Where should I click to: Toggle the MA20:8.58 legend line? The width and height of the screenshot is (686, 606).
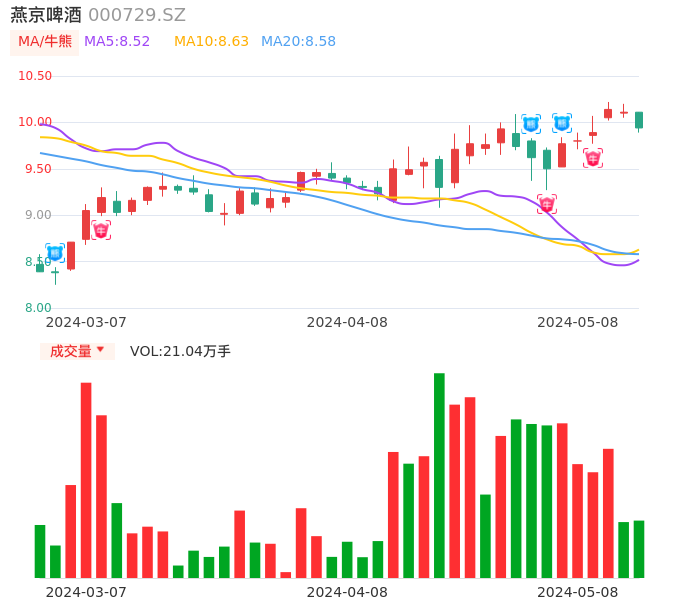[298, 42]
